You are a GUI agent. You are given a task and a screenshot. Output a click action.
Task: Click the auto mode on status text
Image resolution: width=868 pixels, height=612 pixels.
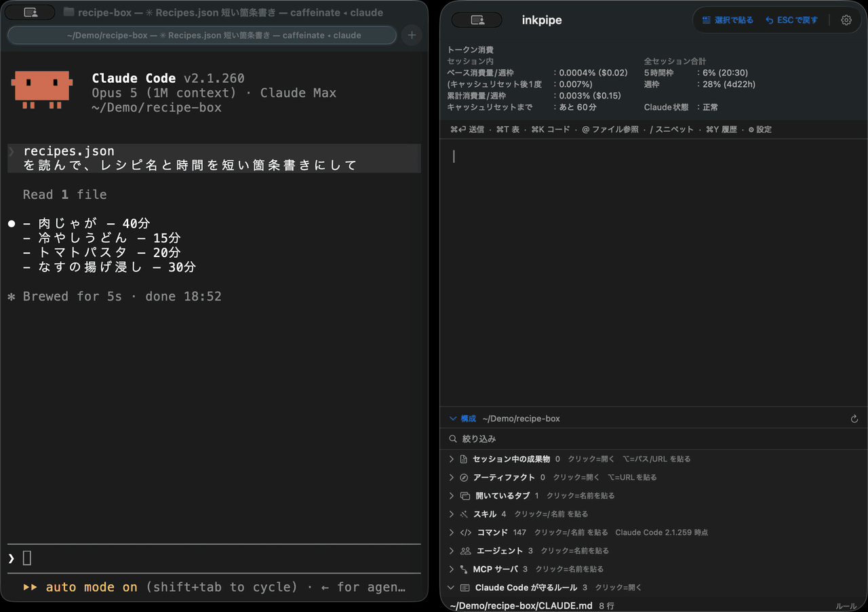coord(92,588)
